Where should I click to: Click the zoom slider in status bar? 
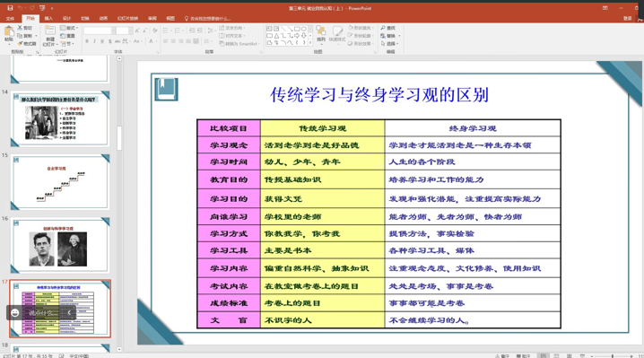coord(612,356)
